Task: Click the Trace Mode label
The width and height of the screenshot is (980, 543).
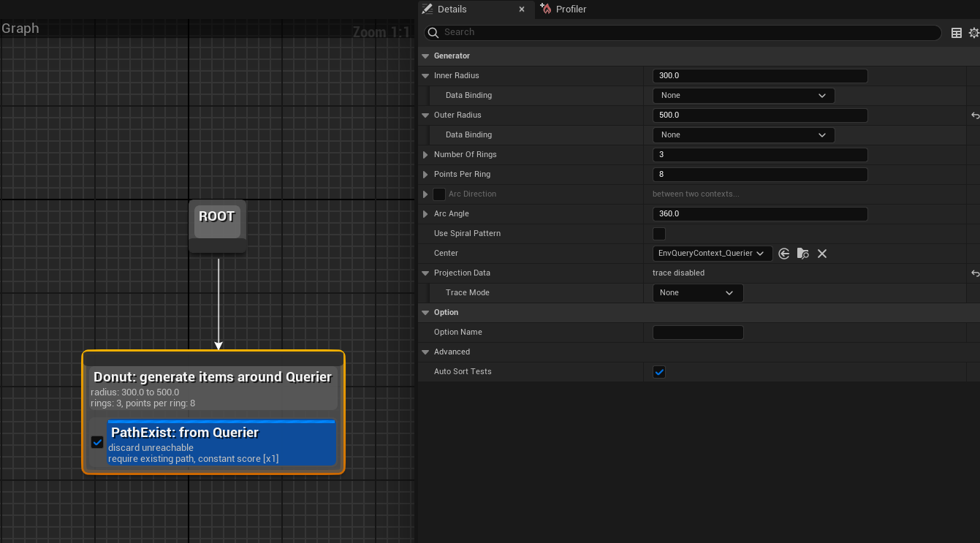Action: point(468,293)
